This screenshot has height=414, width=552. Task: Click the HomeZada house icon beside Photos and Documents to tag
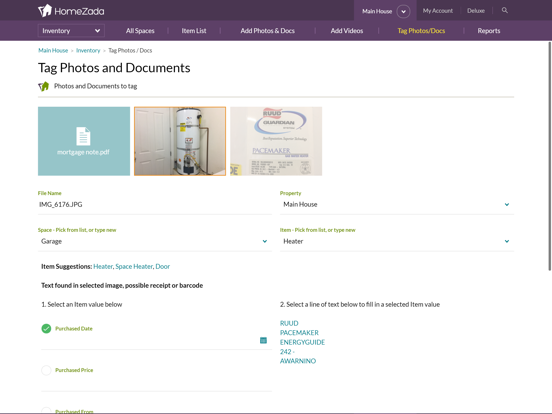click(44, 86)
